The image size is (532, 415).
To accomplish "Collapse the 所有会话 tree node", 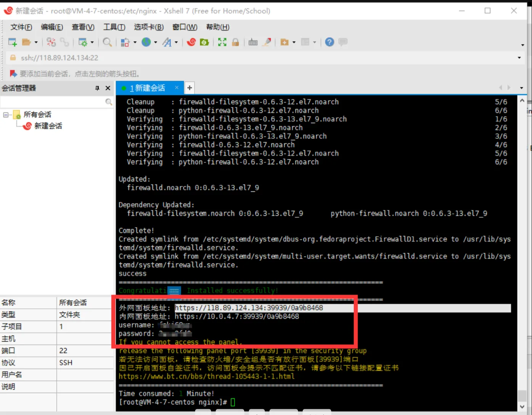I will pos(6,115).
